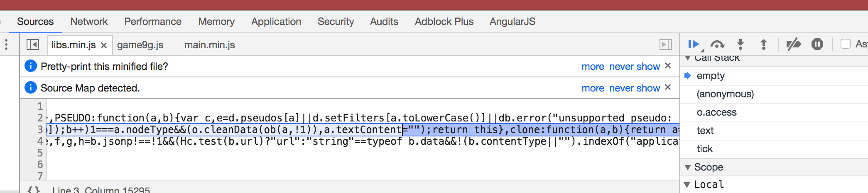
Task: Collapse the Call Stack section
Action: click(688, 58)
